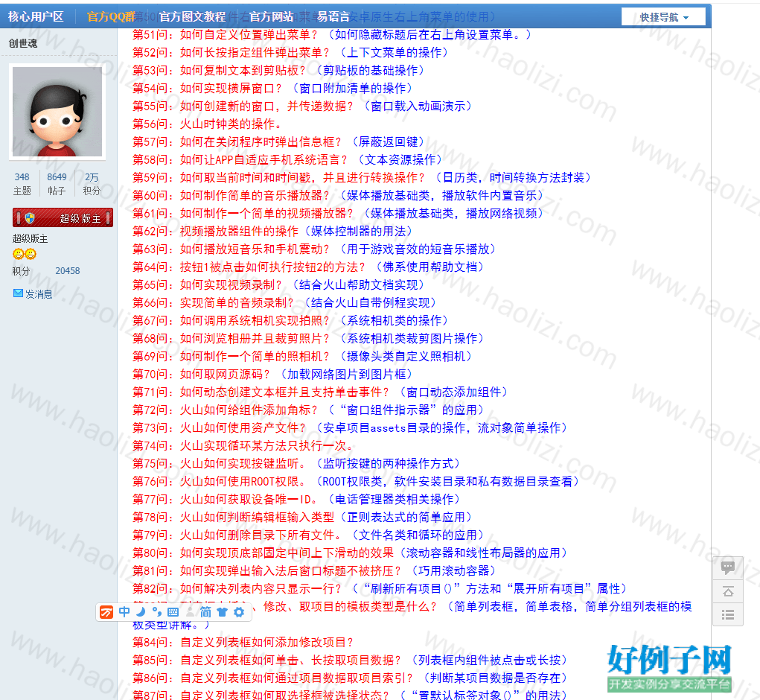Open 第84问 自定义列表框如何添加修改项目

pyautogui.click(x=243, y=643)
